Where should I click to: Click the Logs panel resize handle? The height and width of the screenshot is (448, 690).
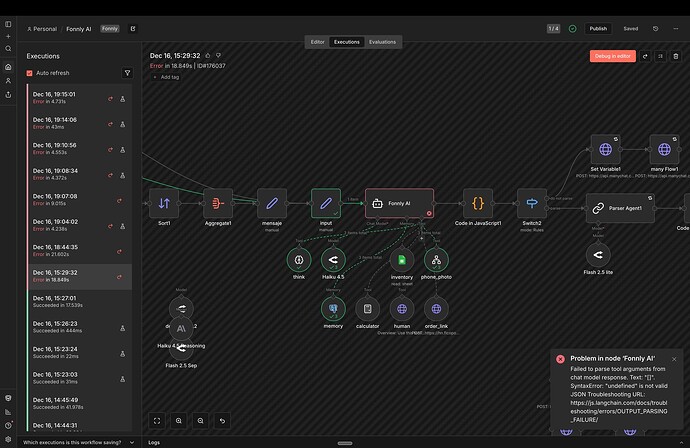[x=345, y=443]
